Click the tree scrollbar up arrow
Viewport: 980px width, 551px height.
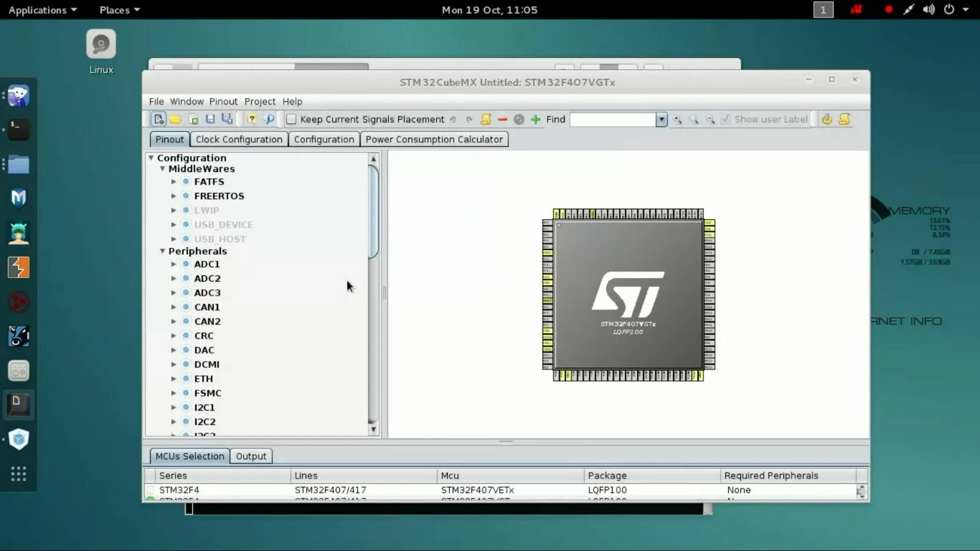374,159
